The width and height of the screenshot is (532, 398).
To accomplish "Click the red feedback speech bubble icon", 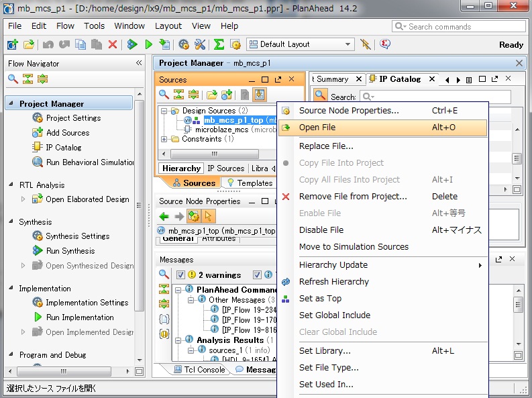I will (x=385, y=44).
